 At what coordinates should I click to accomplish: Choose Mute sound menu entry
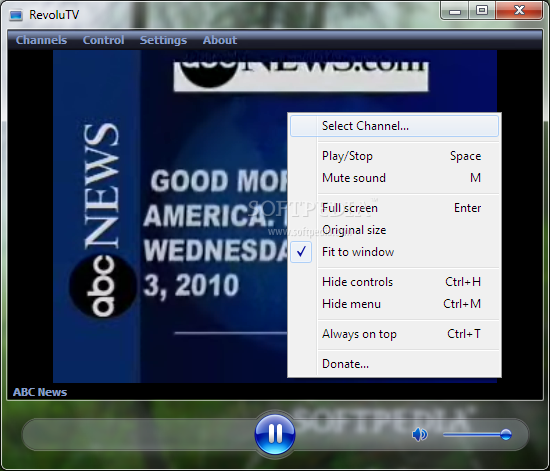click(x=394, y=178)
